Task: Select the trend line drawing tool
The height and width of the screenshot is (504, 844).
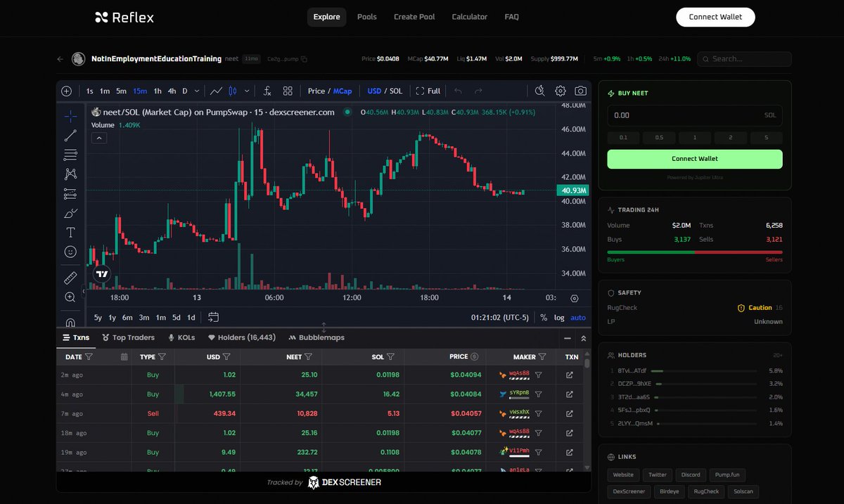Action: click(x=70, y=135)
